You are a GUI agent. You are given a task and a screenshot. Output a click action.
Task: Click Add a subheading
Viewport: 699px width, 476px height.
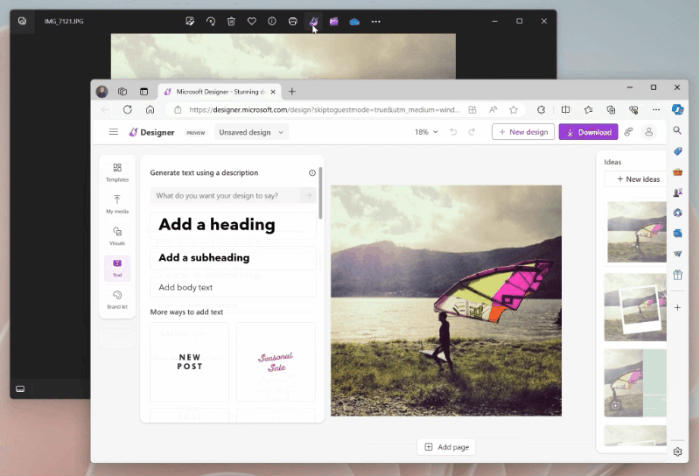(233, 258)
